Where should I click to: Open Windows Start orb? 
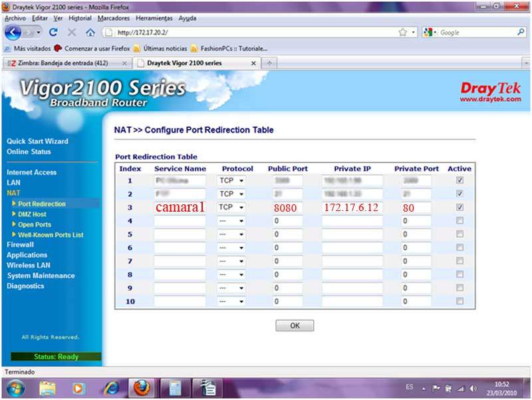(15, 388)
